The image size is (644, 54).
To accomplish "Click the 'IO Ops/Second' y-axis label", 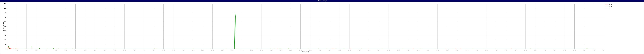I will [x=3, y=26].
